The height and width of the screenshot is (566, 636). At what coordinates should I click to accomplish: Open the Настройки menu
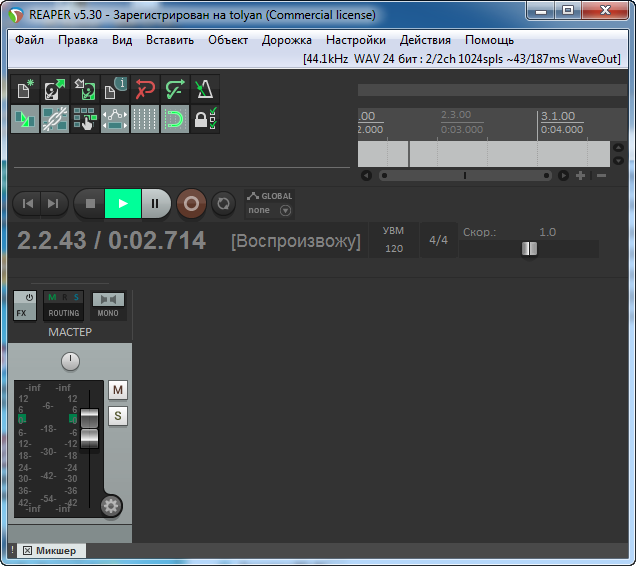pos(356,40)
